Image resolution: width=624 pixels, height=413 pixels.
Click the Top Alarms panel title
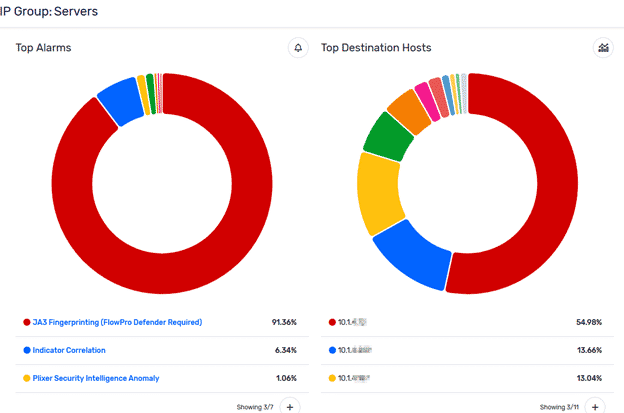click(x=43, y=48)
